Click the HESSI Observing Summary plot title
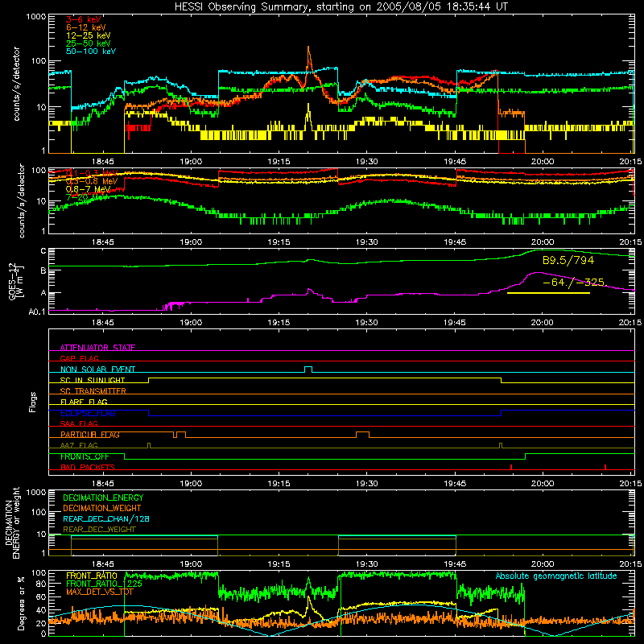This screenshot has width=644, height=644. [341, 7]
